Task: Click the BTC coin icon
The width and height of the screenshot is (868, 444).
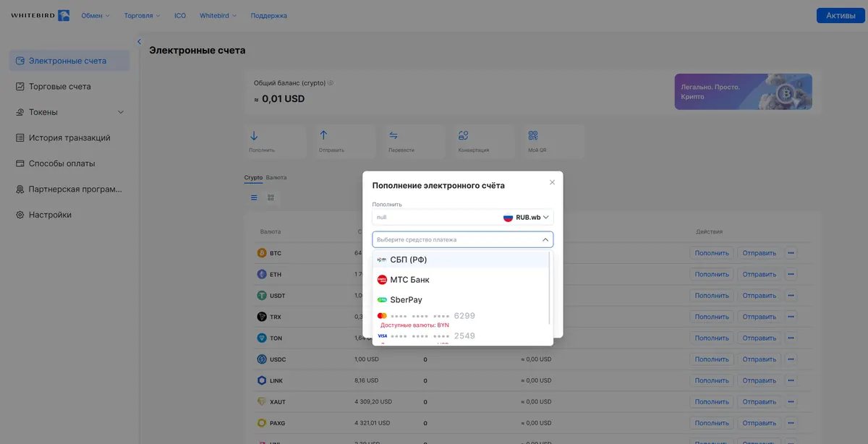Action: pyautogui.click(x=262, y=253)
